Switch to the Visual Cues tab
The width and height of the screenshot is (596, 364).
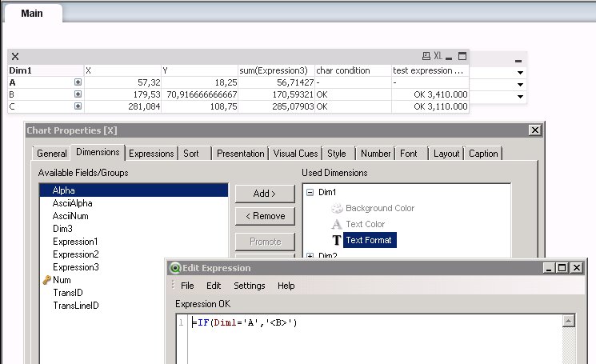pos(295,154)
